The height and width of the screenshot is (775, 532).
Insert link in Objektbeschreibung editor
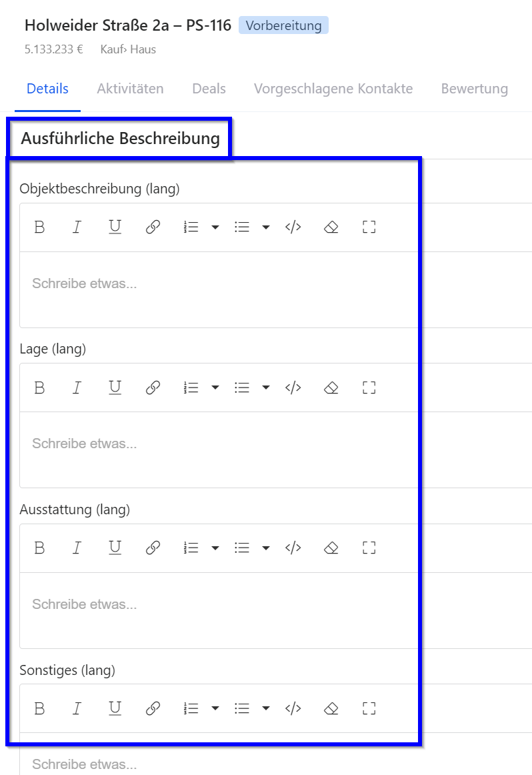click(153, 227)
